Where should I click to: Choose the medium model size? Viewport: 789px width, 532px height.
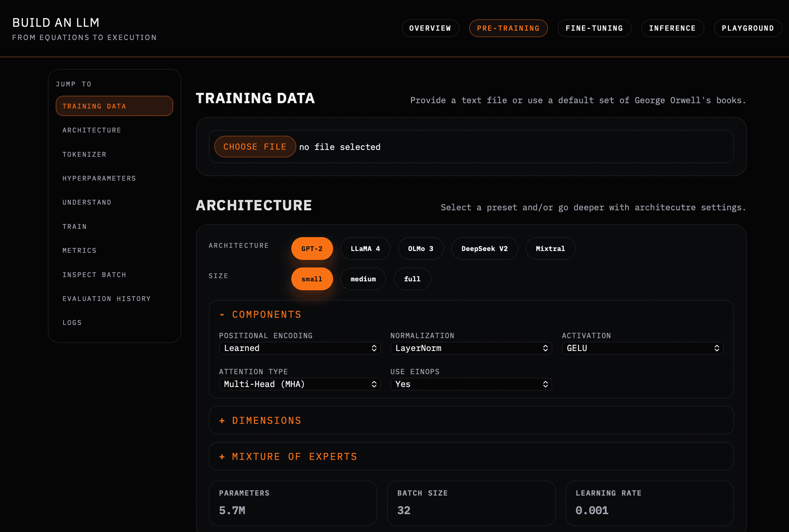[x=363, y=279]
